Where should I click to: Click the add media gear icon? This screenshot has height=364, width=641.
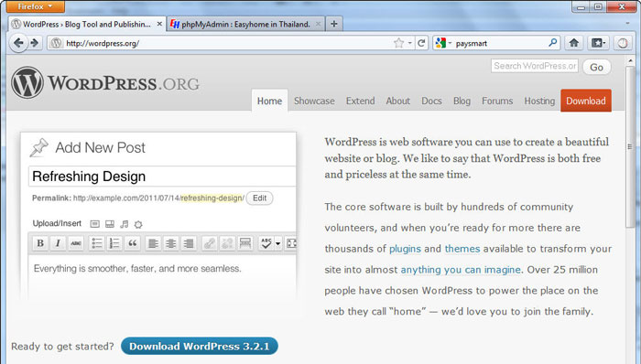pos(138,224)
